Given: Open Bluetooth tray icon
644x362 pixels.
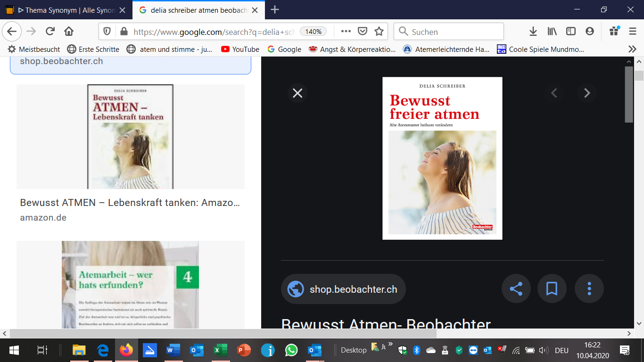Looking at the screenshot, I should pyautogui.click(x=417, y=350).
